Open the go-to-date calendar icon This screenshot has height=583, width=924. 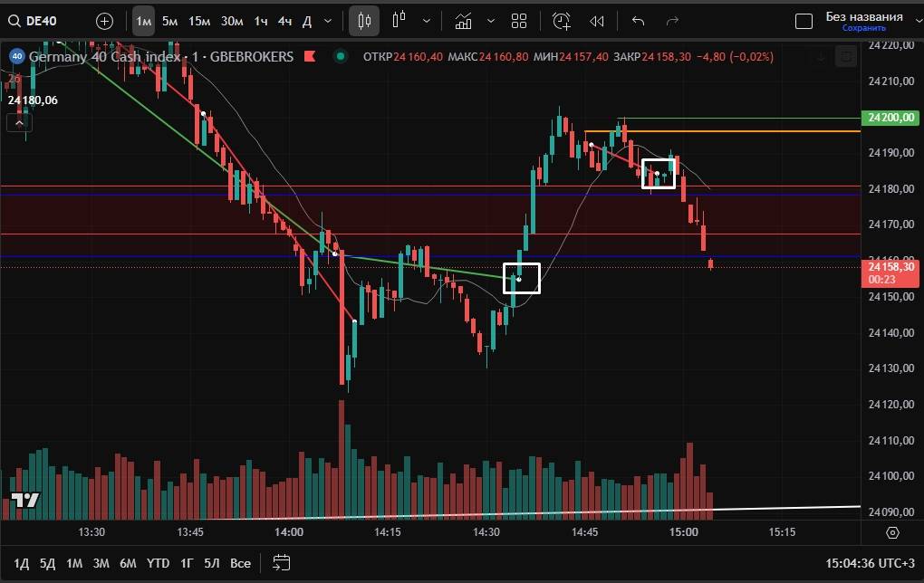[282, 563]
